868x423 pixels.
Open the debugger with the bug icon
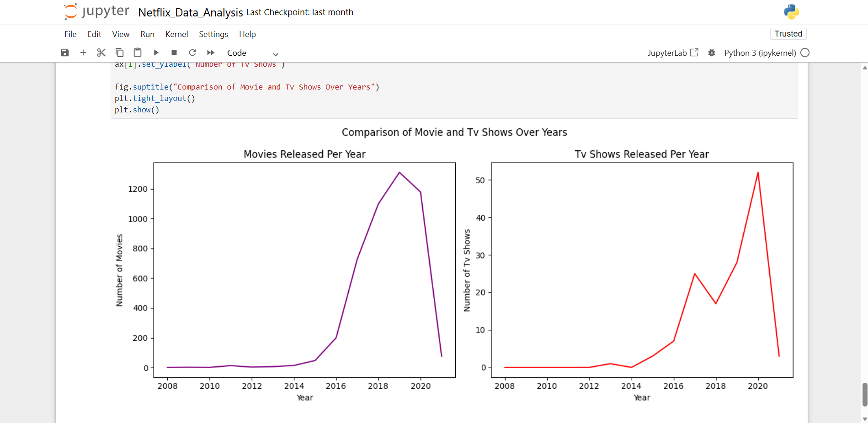pyautogui.click(x=711, y=53)
